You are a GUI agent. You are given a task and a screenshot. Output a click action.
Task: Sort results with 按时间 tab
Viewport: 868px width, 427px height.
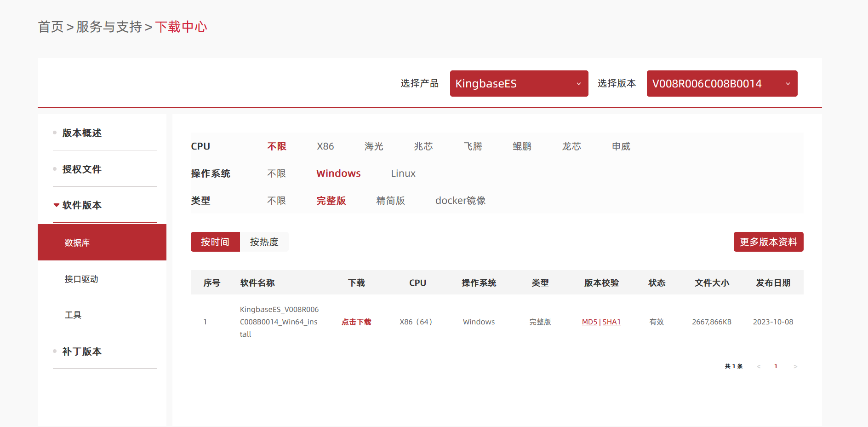coord(215,242)
